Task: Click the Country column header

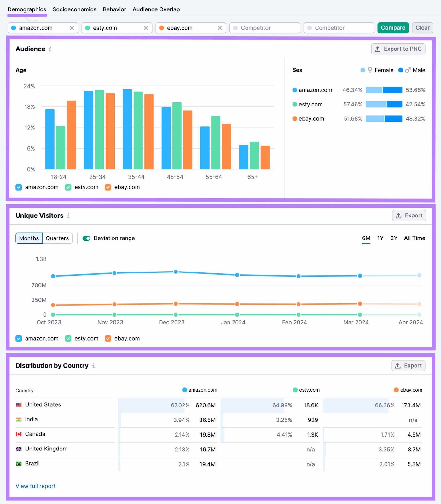Action: [25, 391]
